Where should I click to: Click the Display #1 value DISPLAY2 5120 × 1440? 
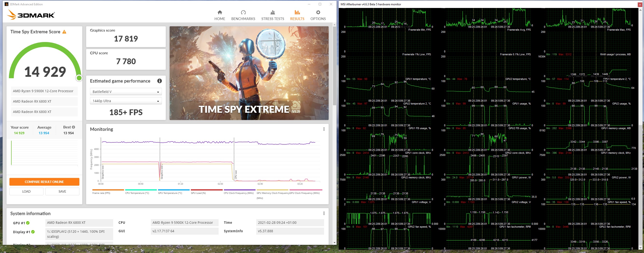tap(79, 234)
